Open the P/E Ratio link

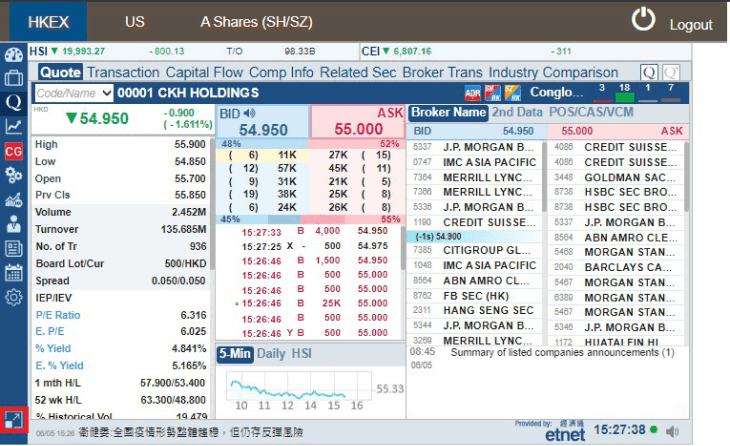tap(58, 315)
